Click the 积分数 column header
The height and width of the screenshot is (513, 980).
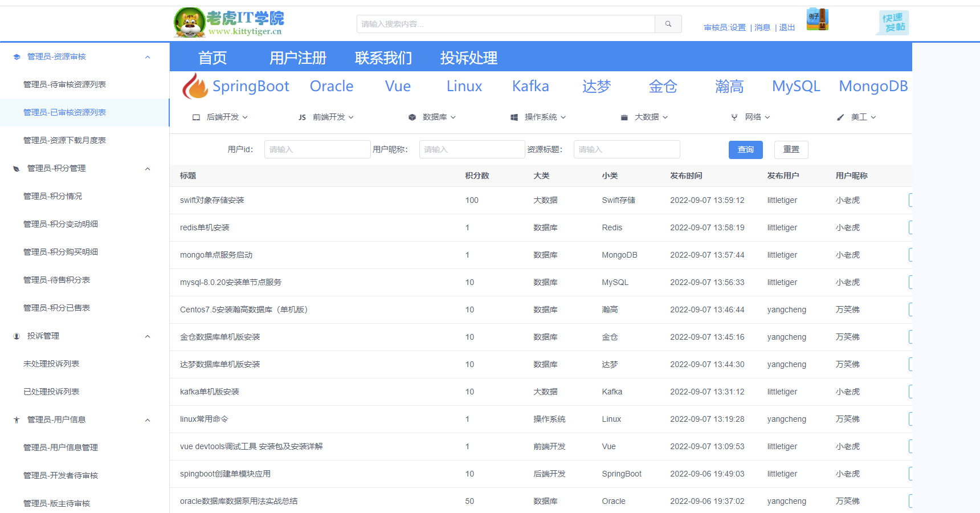coord(477,176)
